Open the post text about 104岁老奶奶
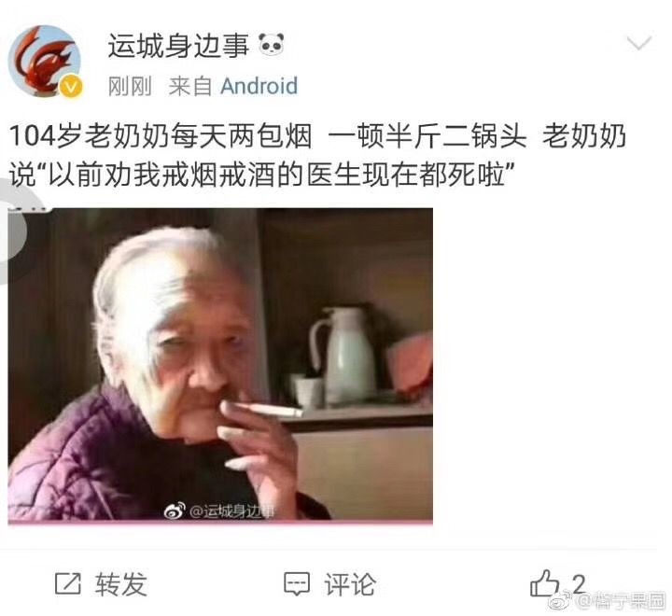The image size is (672, 616). point(317,156)
